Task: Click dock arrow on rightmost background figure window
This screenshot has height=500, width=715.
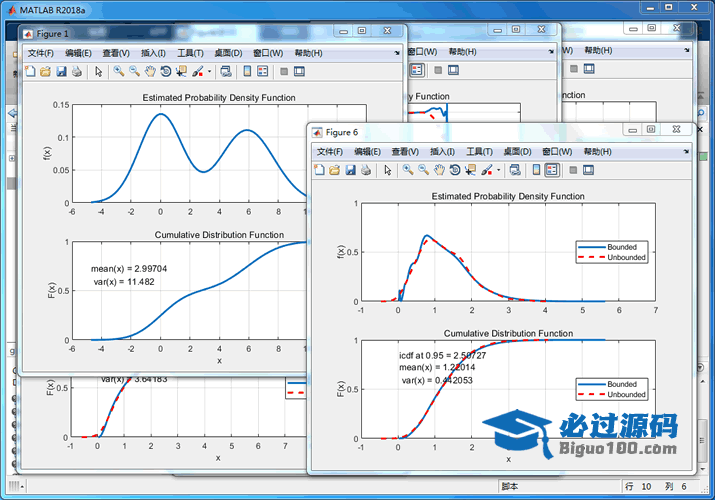Action: coord(687,51)
